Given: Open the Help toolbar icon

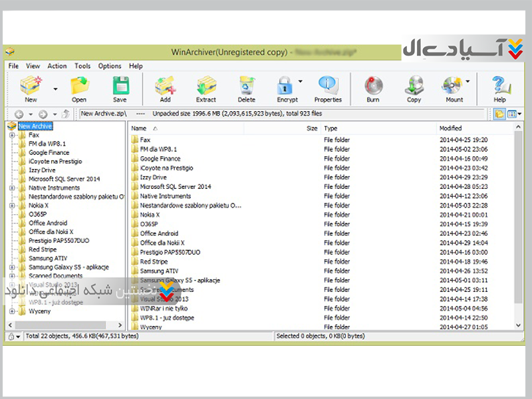Looking at the screenshot, I should coord(499,86).
